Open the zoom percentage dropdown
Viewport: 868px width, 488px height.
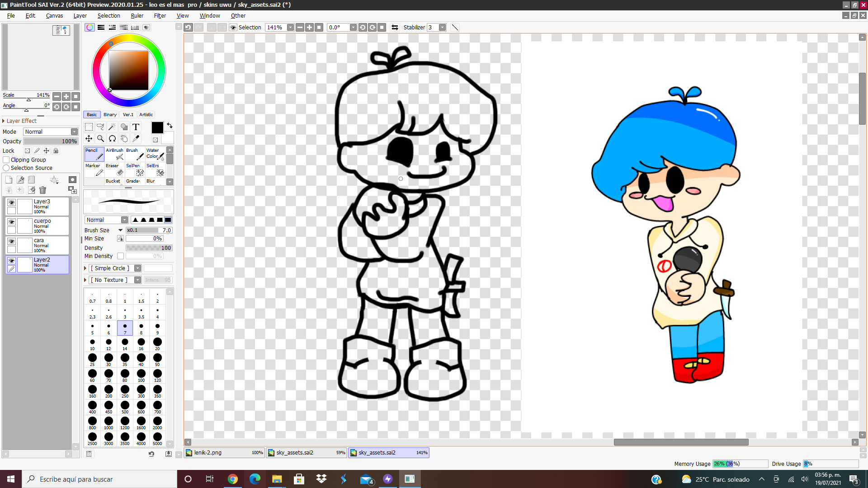291,28
